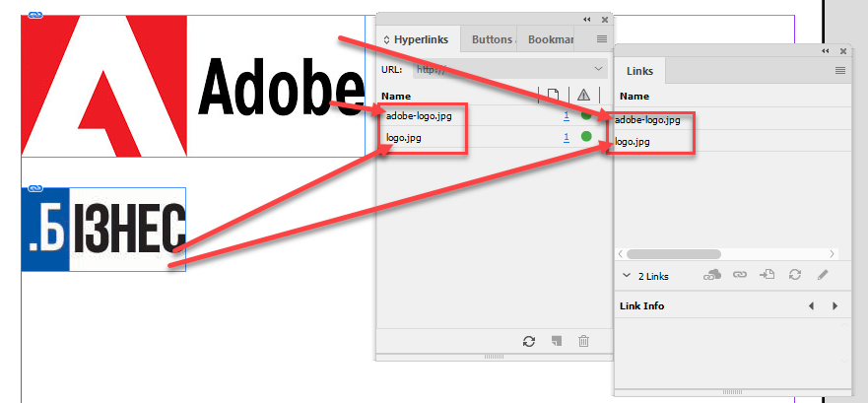868x403 pixels.
Task: Close the Links panel
Action: pos(843,51)
